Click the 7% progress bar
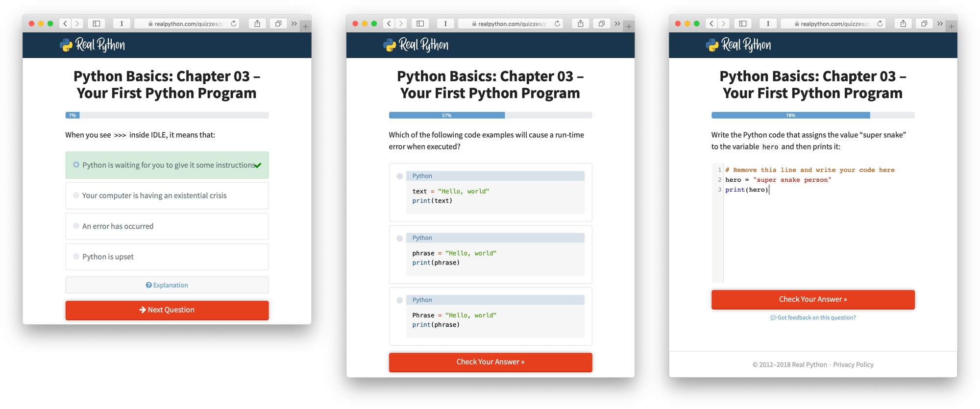The width and height of the screenshot is (980, 409). [167, 115]
